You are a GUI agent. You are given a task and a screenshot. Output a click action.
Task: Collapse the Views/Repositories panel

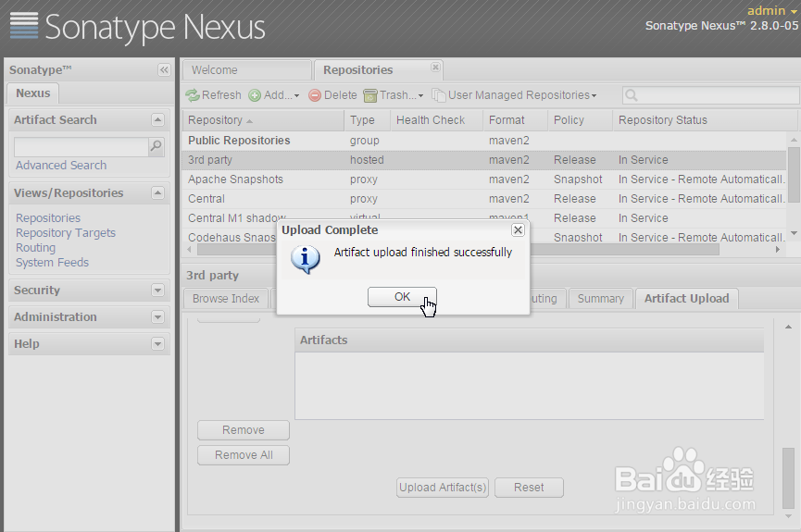(x=157, y=193)
